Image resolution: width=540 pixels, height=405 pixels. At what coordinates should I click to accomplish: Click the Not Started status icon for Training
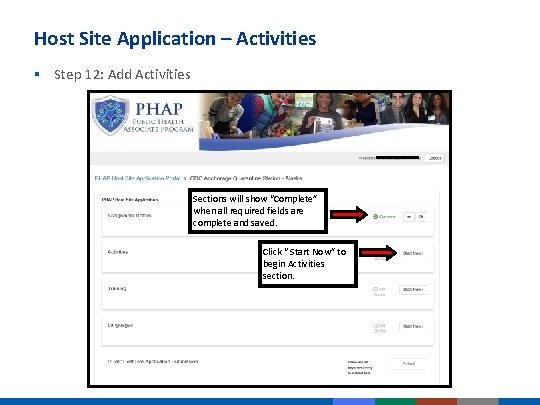(375, 289)
